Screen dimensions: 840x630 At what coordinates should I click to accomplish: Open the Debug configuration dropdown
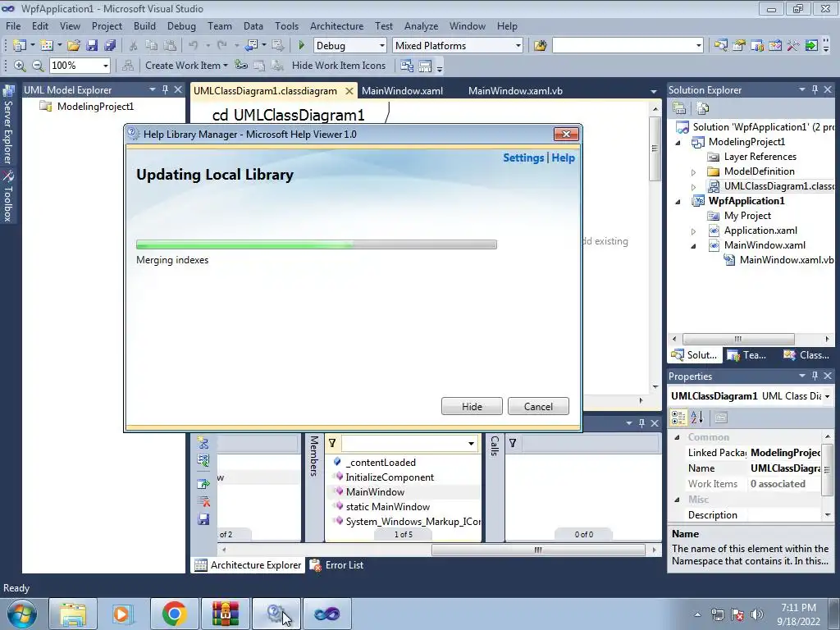coord(382,46)
